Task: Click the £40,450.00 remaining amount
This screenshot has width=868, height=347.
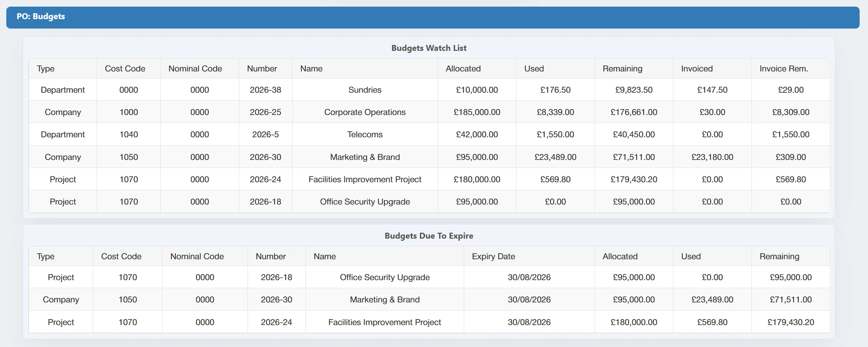Action: point(634,134)
